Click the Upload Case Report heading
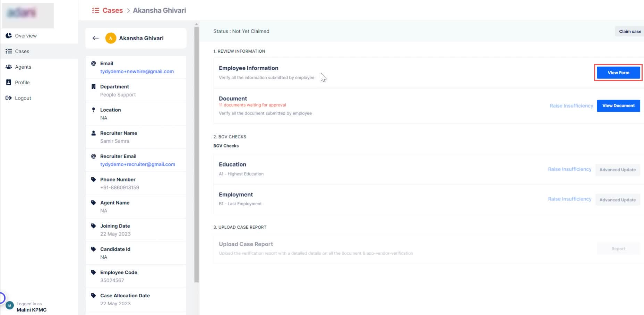The image size is (644, 315). point(246,244)
